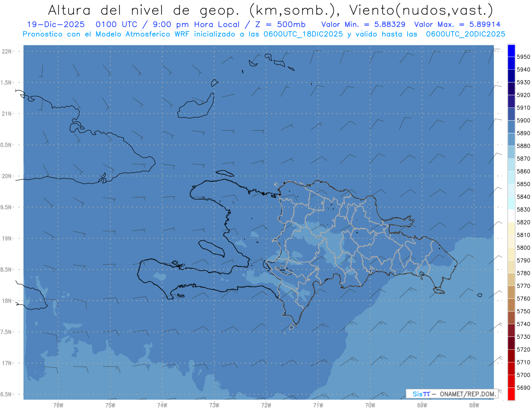This screenshot has height=411, width=532.
Task: Select the 'Valor Min. = 5.88329' text
Action: pyautogui.click(x=363, y=24)
